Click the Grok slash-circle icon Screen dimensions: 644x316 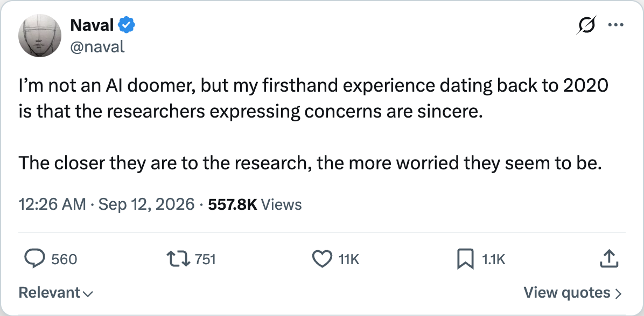(586, 25)
